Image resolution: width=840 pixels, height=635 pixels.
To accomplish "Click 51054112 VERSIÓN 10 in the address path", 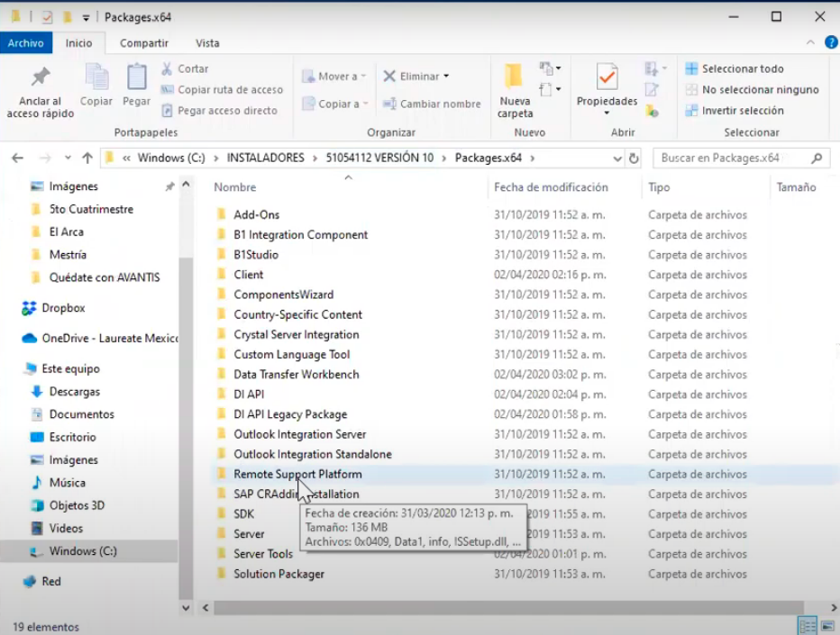I will (x=379, y=158).
